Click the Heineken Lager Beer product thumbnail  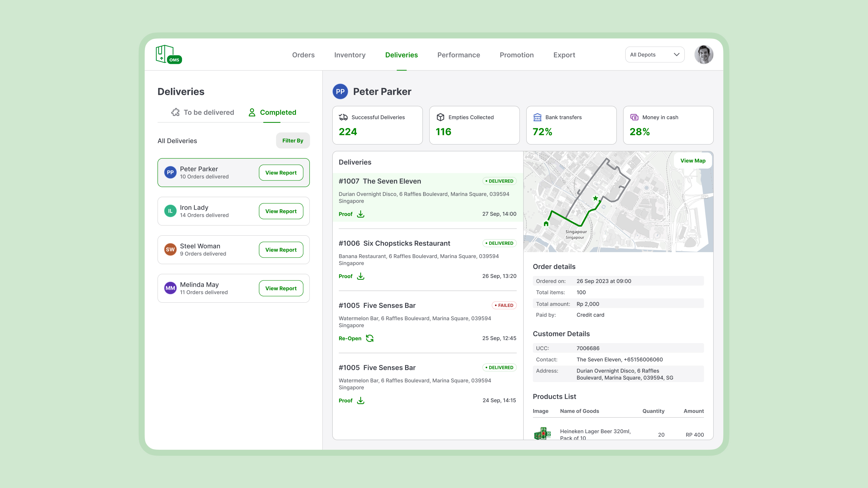(x=542, y=434)
